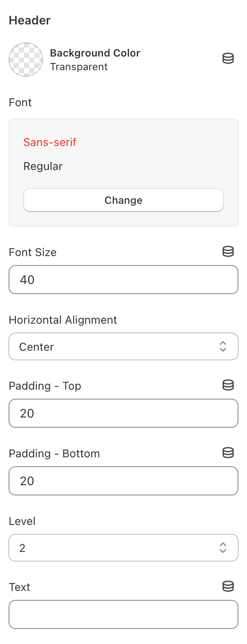Click the Horizontal Alignment label
This screenshot has height=644, width=247.
[63, 320]
